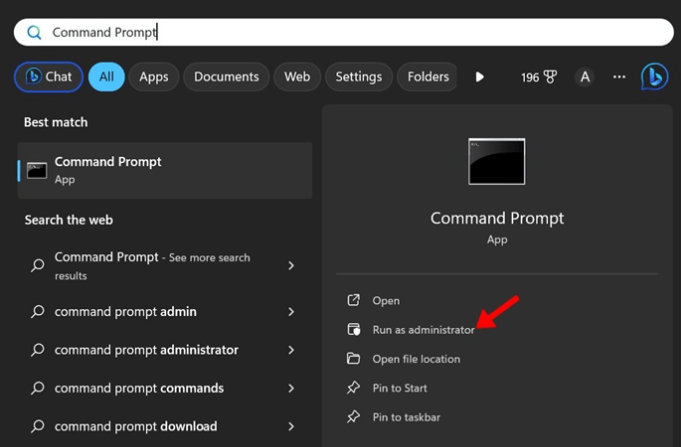Pin Command Prompt to Start
Screen dimensions: 681x447
(x=400, y=388)
